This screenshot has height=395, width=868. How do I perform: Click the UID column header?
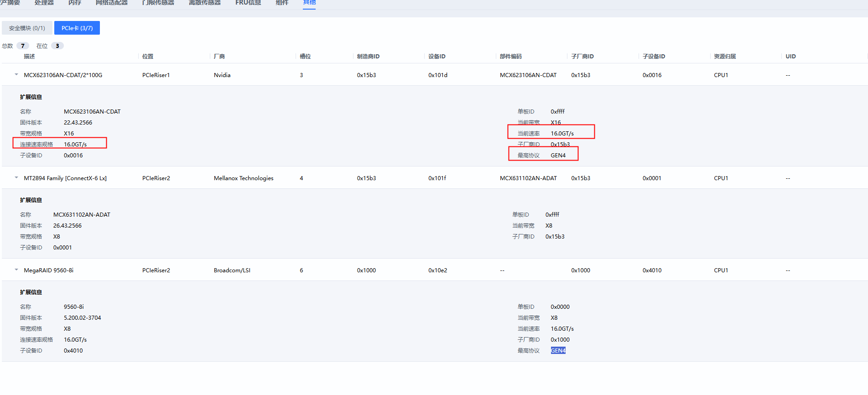pos(790,57)
